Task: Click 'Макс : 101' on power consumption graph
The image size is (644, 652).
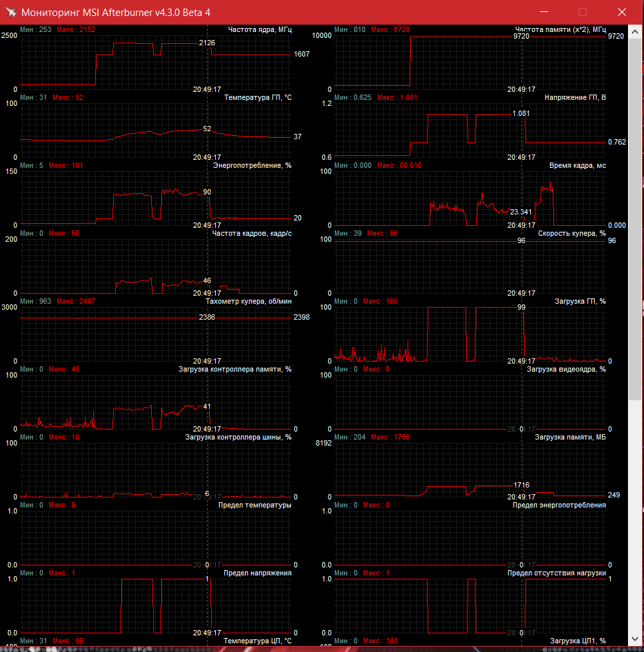Action: tap(66, 165)
